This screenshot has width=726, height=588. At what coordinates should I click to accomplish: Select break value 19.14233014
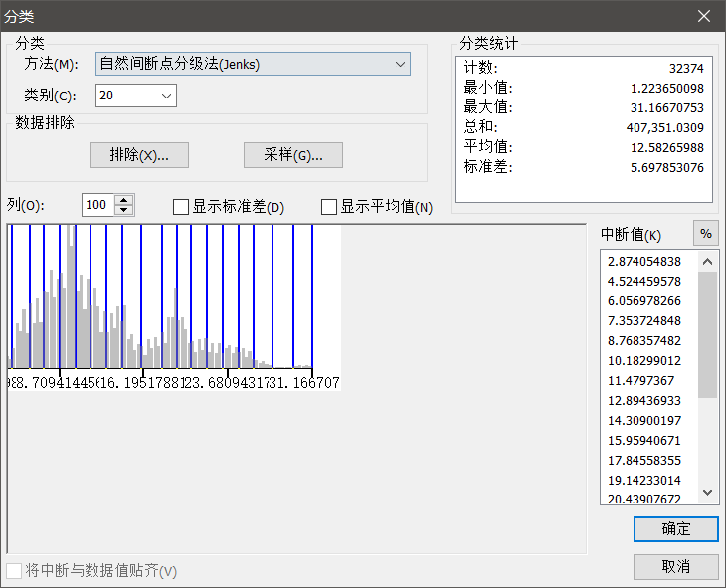(644, 481)
